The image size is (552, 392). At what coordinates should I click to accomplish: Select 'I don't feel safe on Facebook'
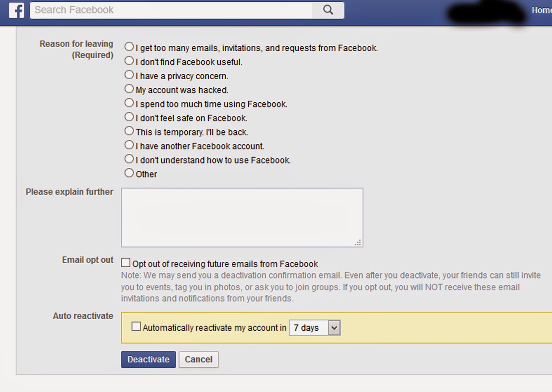129,117
